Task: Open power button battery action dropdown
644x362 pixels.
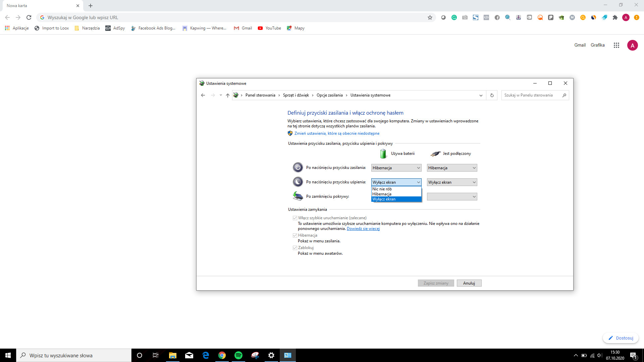Action: [x=396, y=168]
